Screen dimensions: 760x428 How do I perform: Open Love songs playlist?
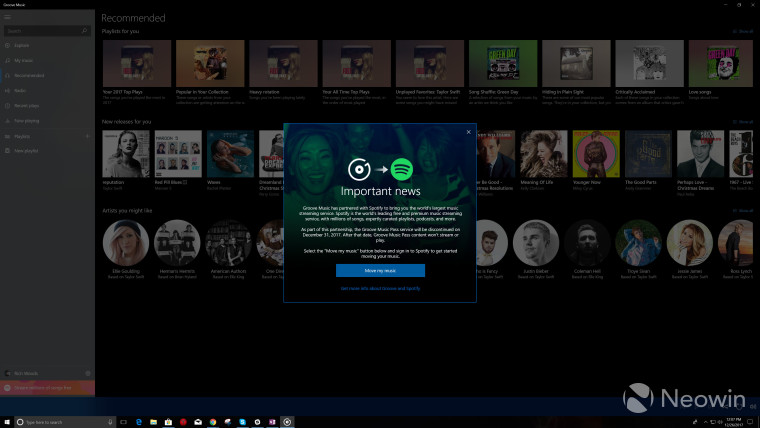coord(721,63)
